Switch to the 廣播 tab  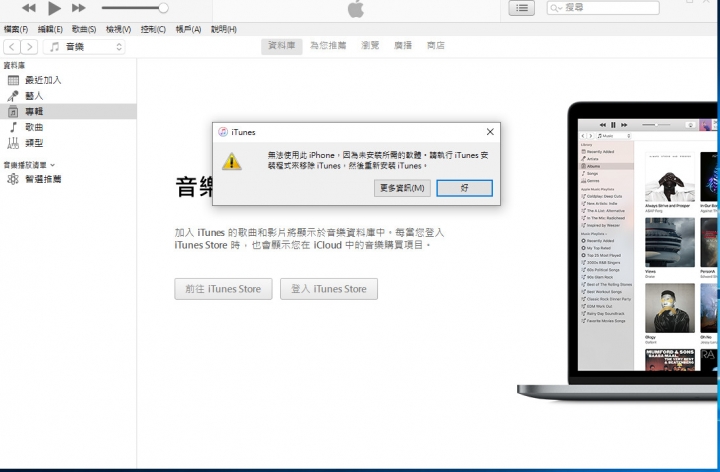pos(403,46)
